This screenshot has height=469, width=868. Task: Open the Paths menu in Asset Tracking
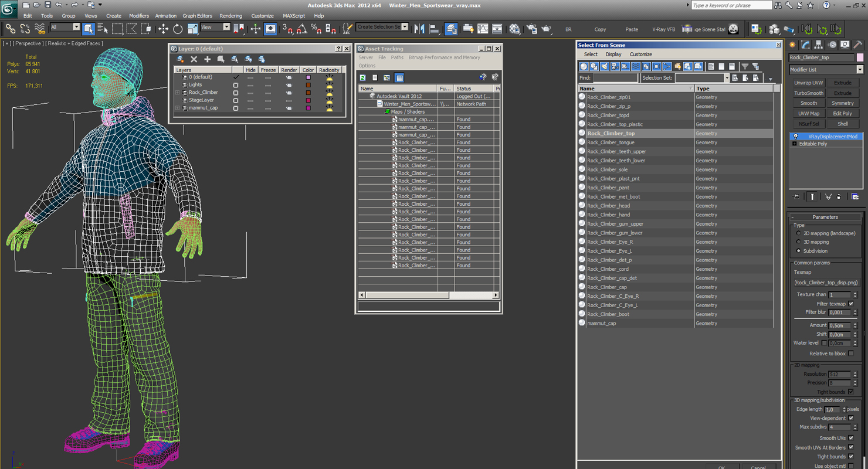point(397,57)
